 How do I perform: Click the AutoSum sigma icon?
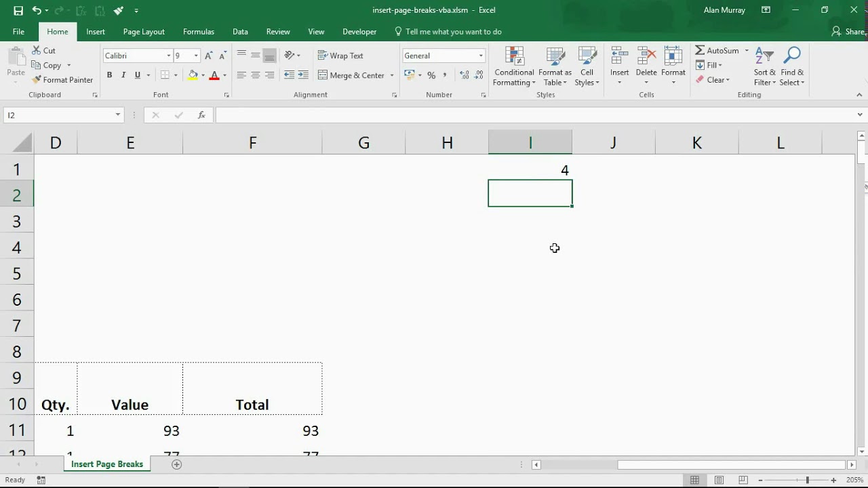coord(700,51)
